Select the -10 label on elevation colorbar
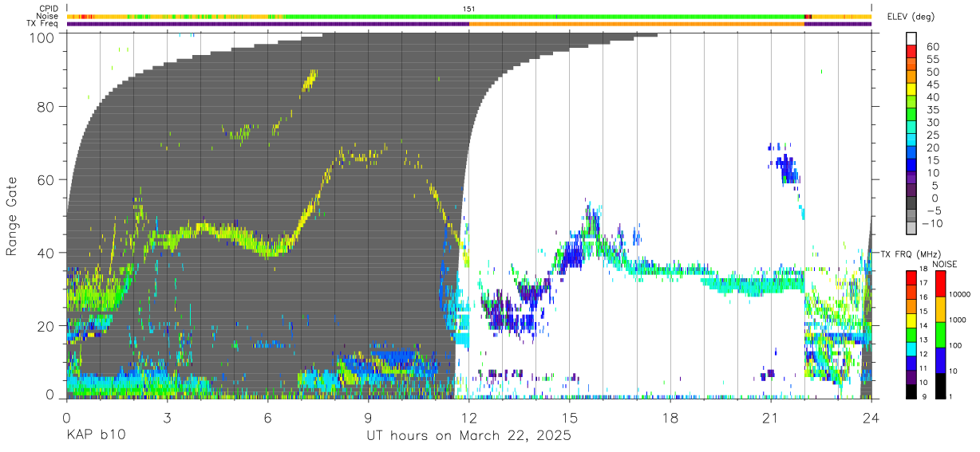 click(933, 223)
